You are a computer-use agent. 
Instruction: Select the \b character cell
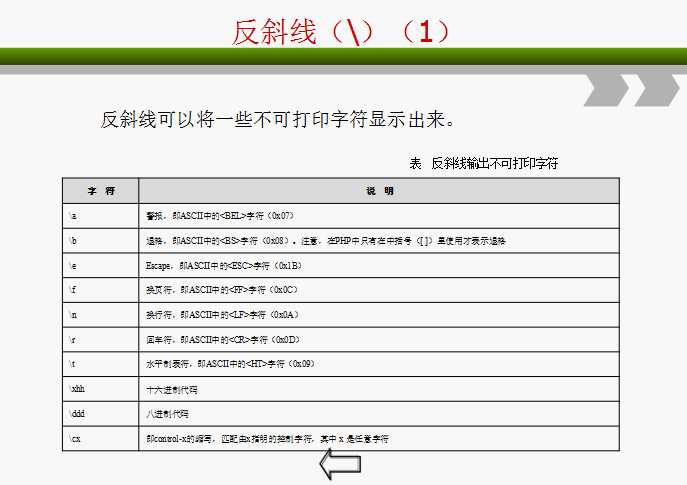tap(101, 241)
